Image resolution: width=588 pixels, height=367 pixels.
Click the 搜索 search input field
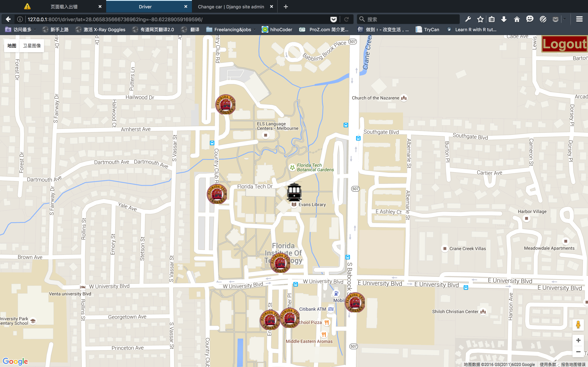click(411, 19)
